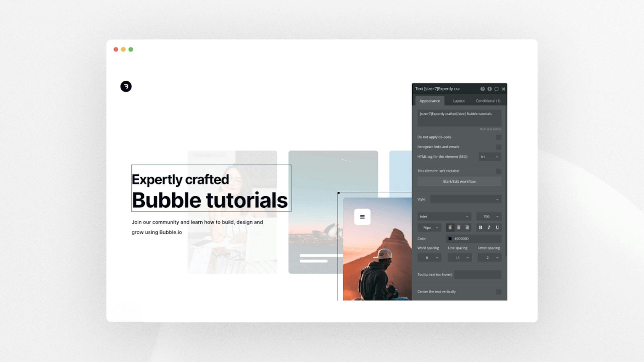Click the hiker with cap photo card

tap(377, 249)
